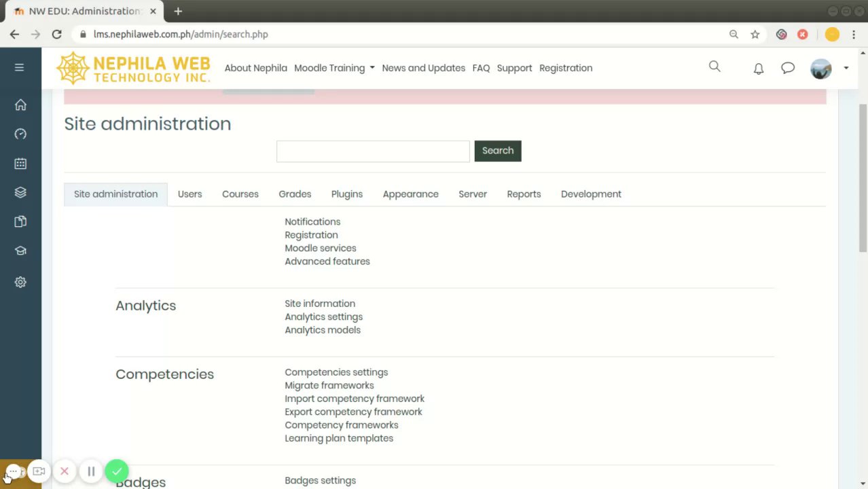This screenshot has width=868, height=489.
Task: Cancel recording with the X button
Action: pyautogui.click(x=65, y=471)
